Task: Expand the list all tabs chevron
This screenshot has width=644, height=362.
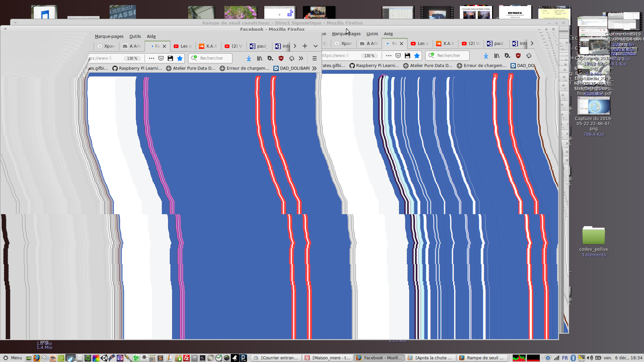Action: [x=316, y=46]
